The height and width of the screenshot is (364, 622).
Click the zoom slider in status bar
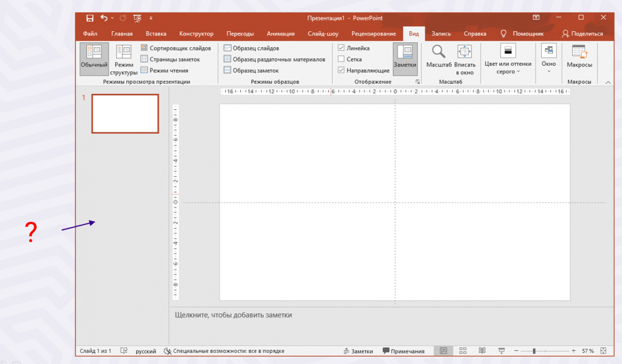pos(534,351)
